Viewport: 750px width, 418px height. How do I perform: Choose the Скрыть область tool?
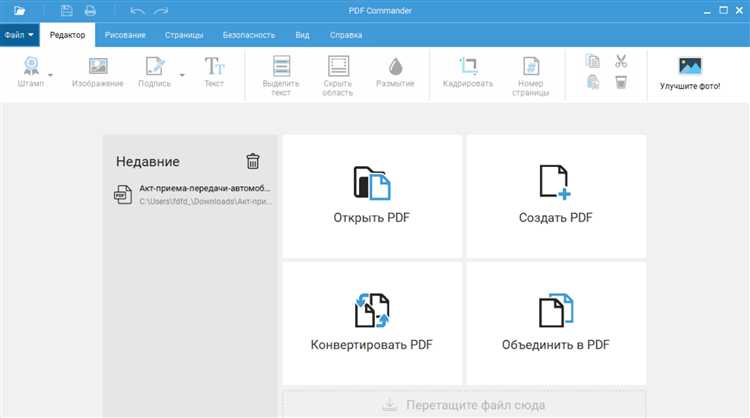(338, 76)
